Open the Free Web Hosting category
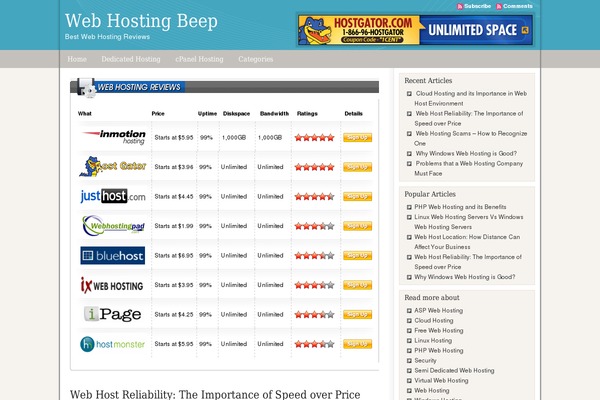600x400 pixels. pos(439,330)
